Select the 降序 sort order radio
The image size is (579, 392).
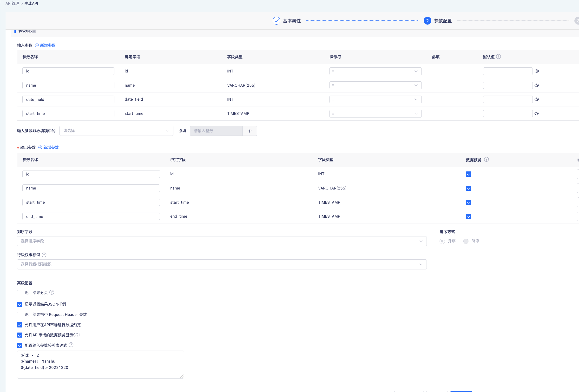(x=466, y=241)
